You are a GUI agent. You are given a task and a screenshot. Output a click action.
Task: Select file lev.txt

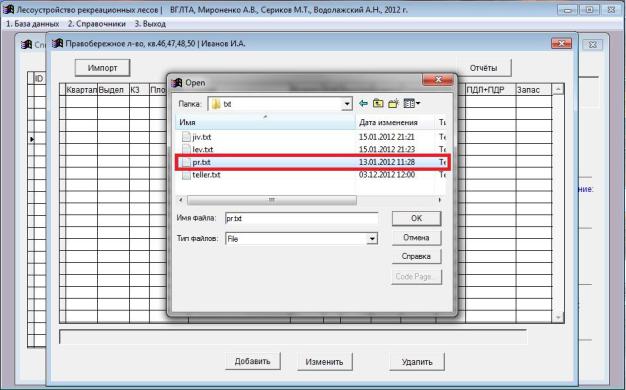point(202,150)
